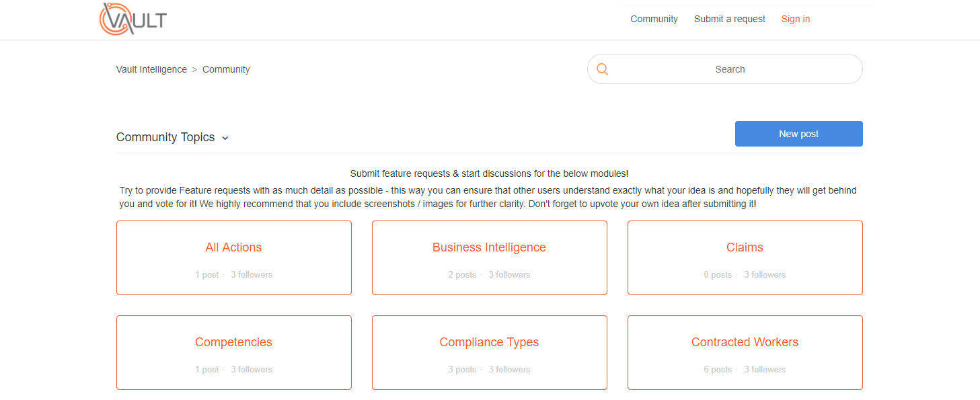Click the search magnifier icon

pyautogui.click(x=602, y=69)
